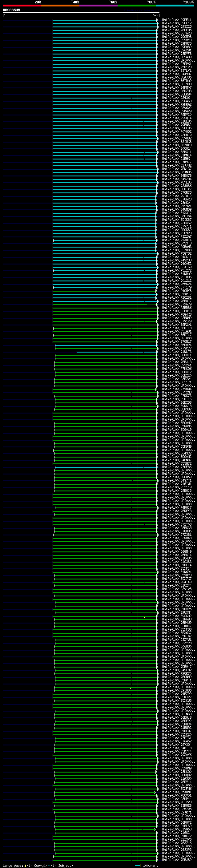Select hit label UniRef100_B4FM07

(176, 88)
